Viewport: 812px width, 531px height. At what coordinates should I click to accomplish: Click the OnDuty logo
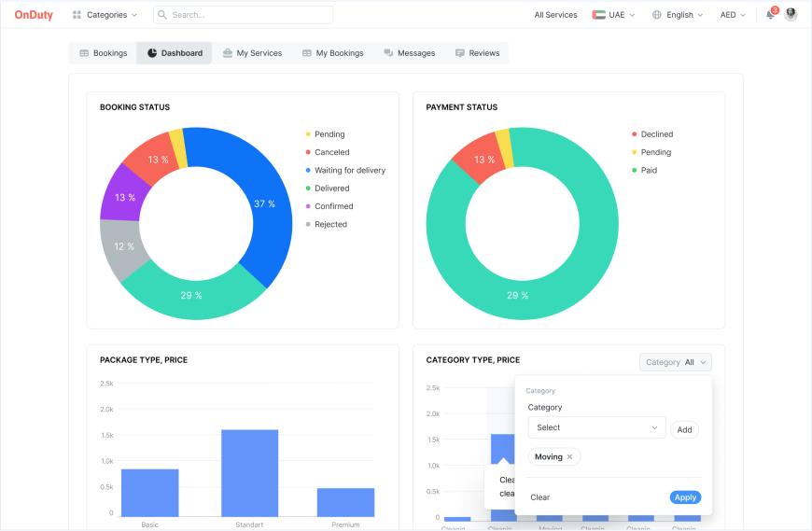point(34,15)
